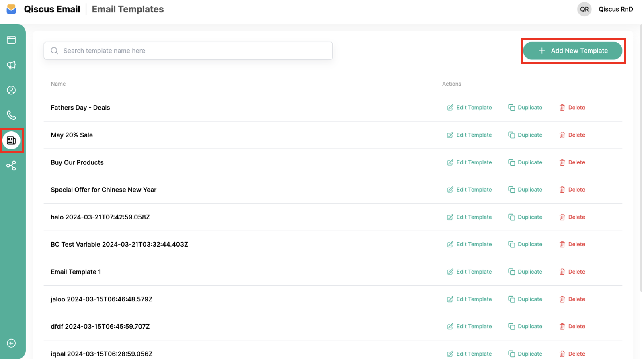Open the inbox icon in sidebar

[x=11, y=40]
